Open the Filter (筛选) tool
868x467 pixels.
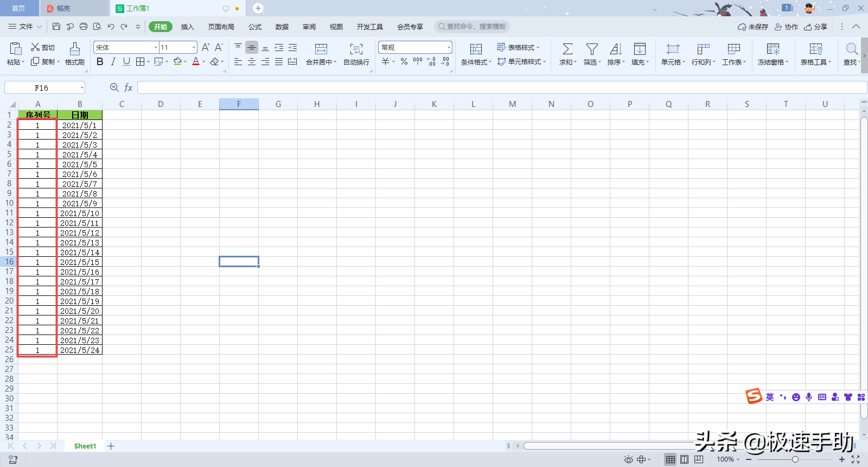point(591,49)
